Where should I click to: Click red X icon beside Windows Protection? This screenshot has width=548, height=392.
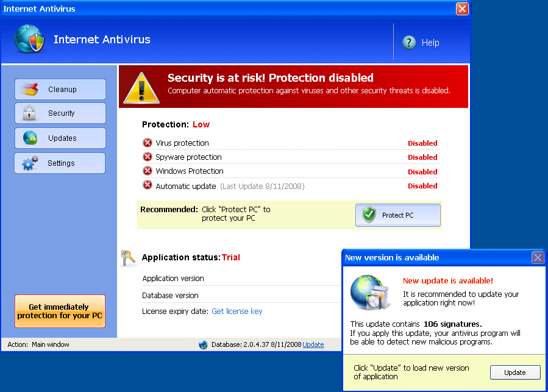(148, 171)
